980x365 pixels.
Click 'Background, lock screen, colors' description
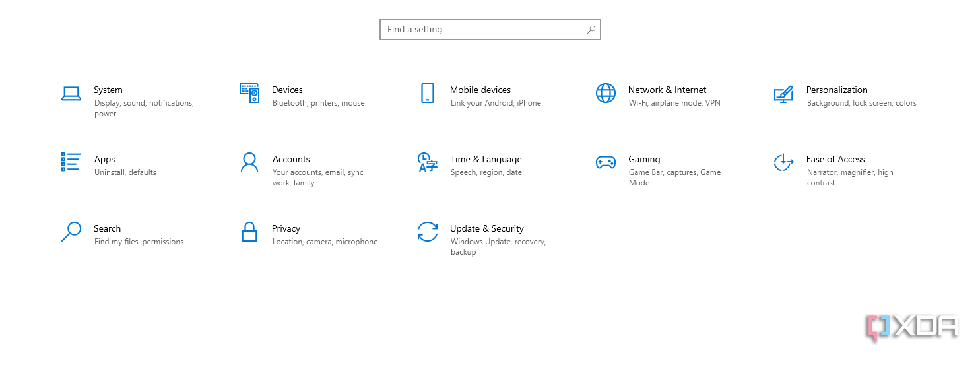point(862,103)
